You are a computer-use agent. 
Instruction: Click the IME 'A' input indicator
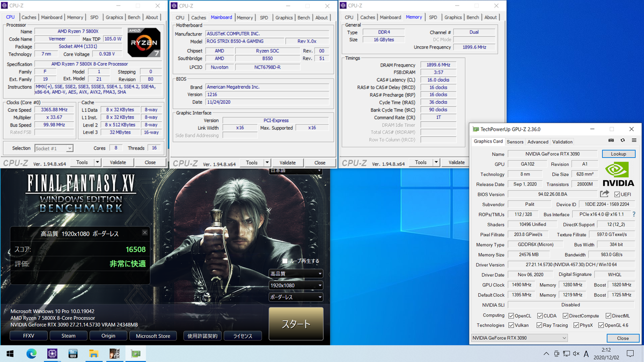[586, 354]
